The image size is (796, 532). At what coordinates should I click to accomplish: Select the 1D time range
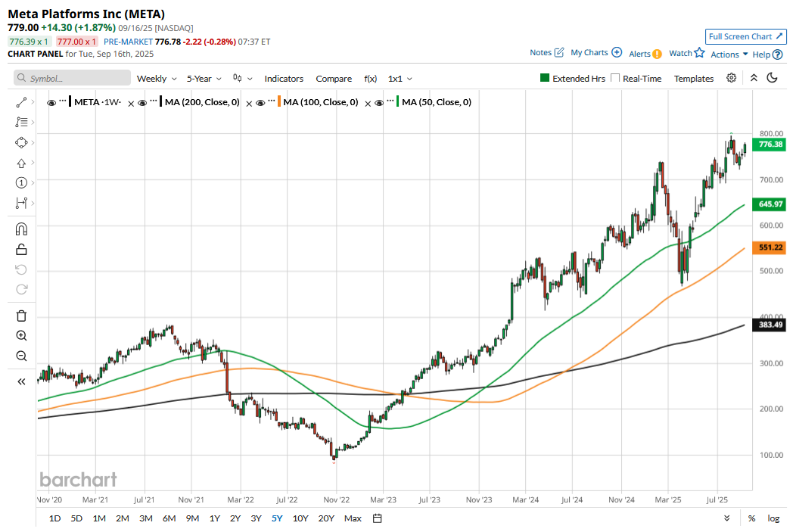pyautogui.click(x=54, y=518)
